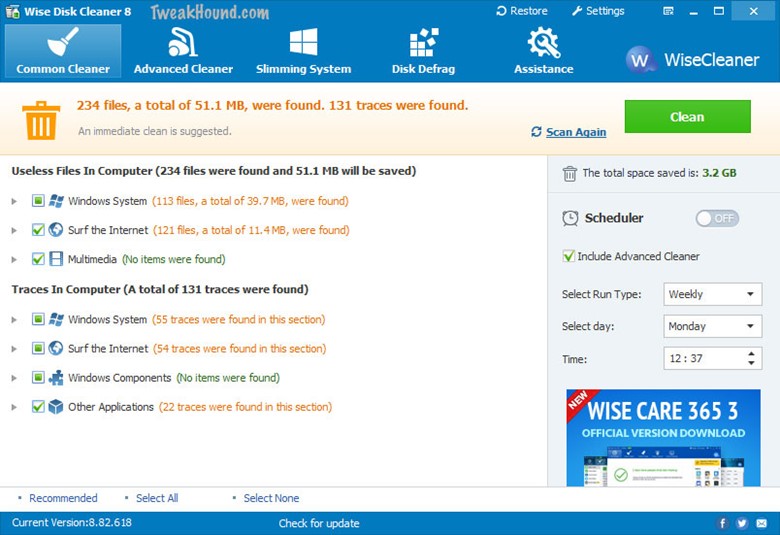Click the Windows Components puzzle icon
Viewport: 780px width, 535px height.
[56, 378]
